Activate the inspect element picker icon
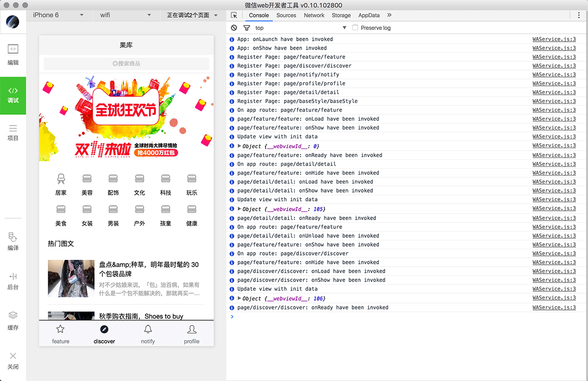The height and width of the screenshot is (381, 588). click(234, 15)
